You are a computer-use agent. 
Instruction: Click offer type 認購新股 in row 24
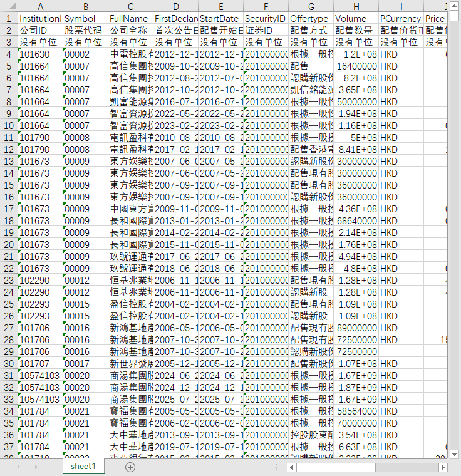click(x=311, y=292)
